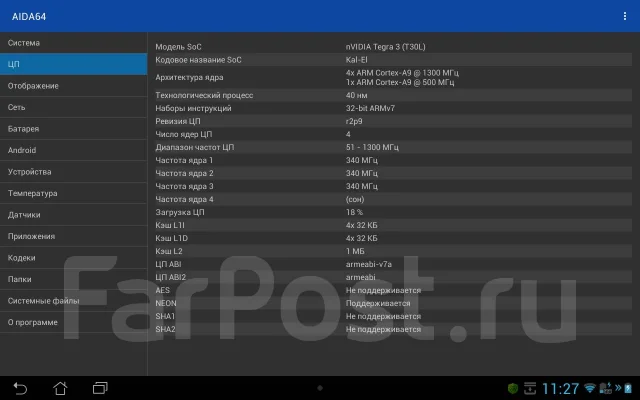The height and width of the screenshot is (400, 640).
Task: Select the Kal-El value
Action: pos(357,60)
